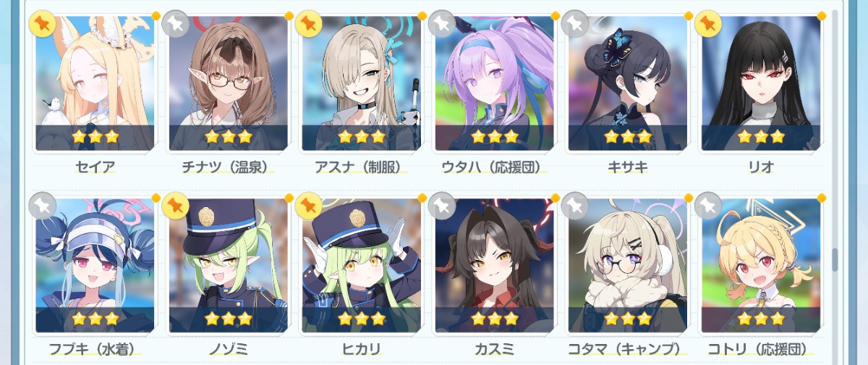Pin フブキ（水着）with its pin icon

click(43, 206)
